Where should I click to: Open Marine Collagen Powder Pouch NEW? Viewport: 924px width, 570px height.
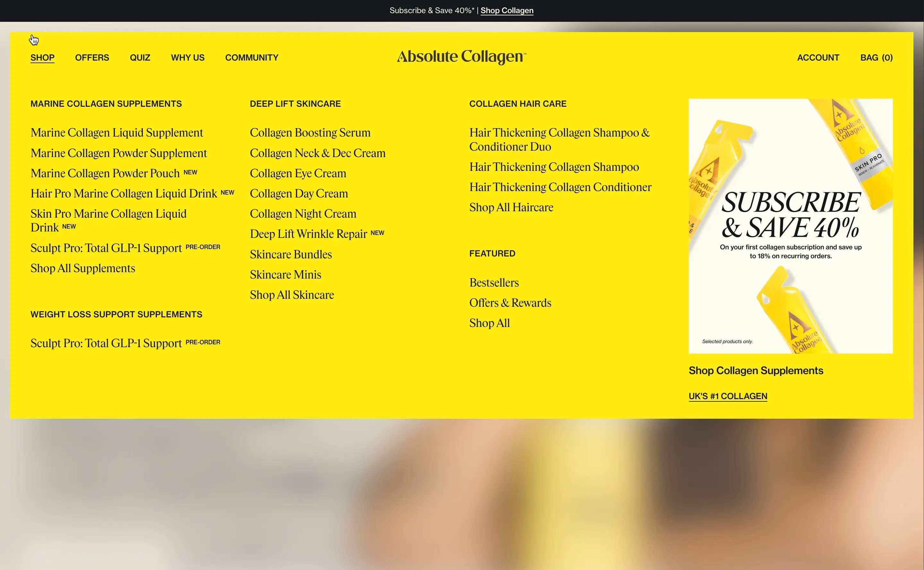(114, 173)
